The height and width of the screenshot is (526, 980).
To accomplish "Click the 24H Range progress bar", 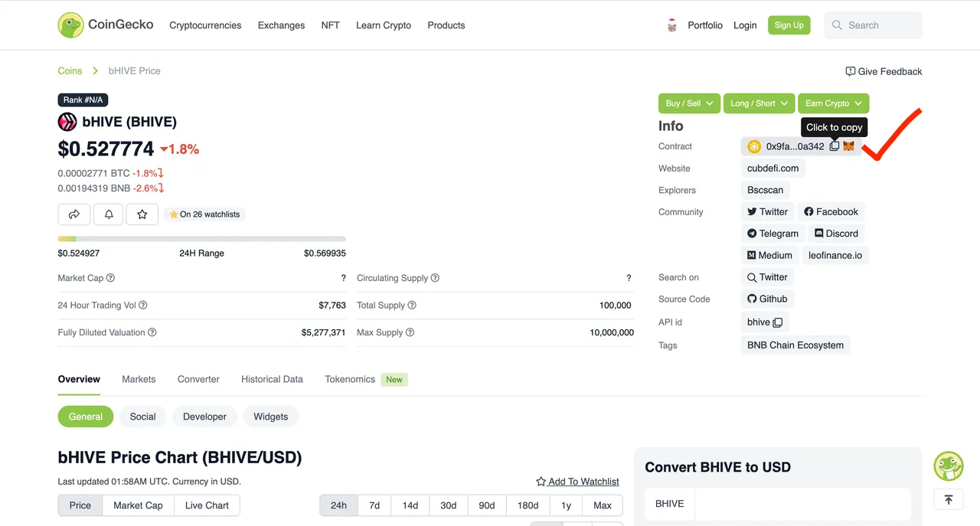I will click(202, 239).
